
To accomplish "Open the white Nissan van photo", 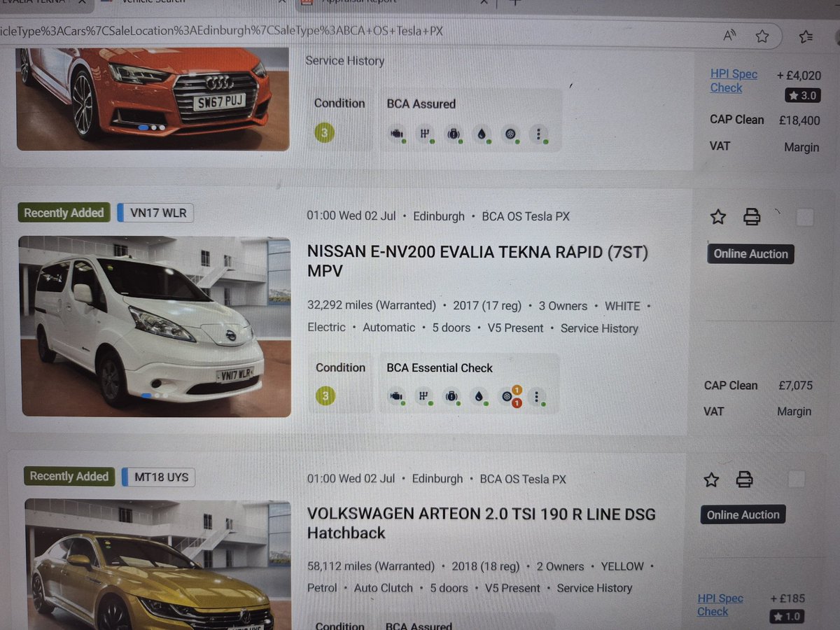I will [x=155, y=327].
